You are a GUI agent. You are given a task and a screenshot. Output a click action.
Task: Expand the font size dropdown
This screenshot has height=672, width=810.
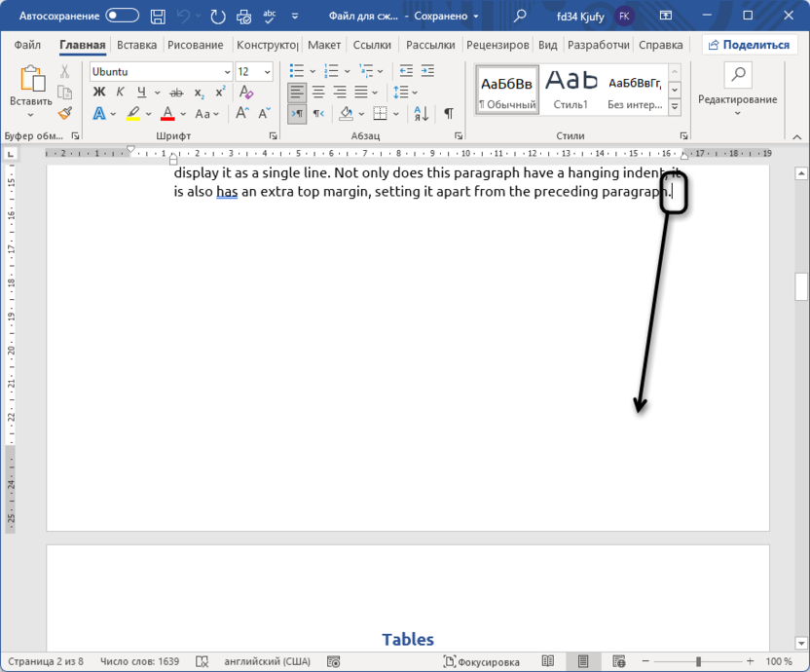point(268,72)
